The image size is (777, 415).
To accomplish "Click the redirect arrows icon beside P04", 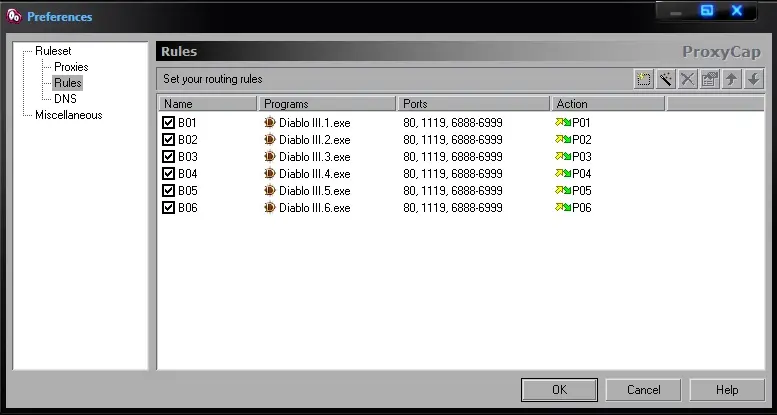I will tap(563, 174).
